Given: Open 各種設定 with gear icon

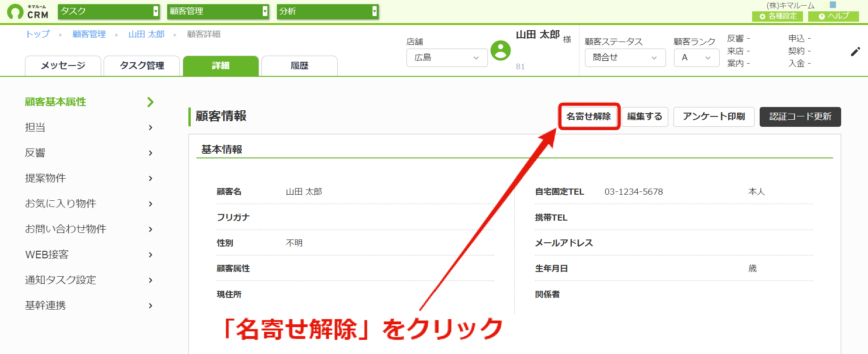Looking at the screenshot, I should (x=778, y=16).
